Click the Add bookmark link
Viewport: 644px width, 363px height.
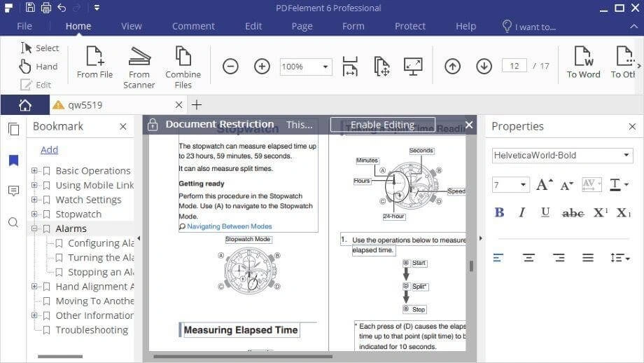(49, 150)
